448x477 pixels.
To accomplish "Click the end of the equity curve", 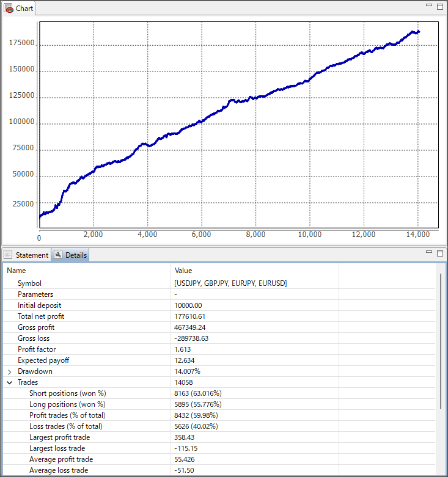I will click(x=419, y=32).
